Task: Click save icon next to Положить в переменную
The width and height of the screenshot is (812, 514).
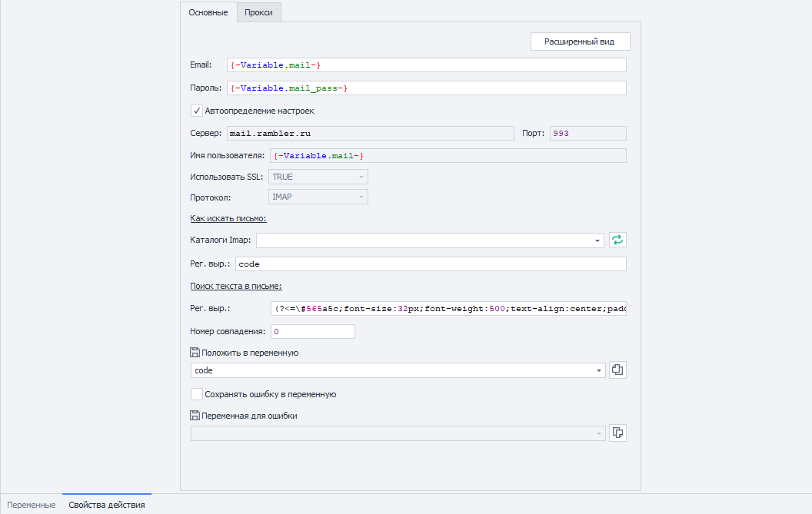Action: click(195, 353)
